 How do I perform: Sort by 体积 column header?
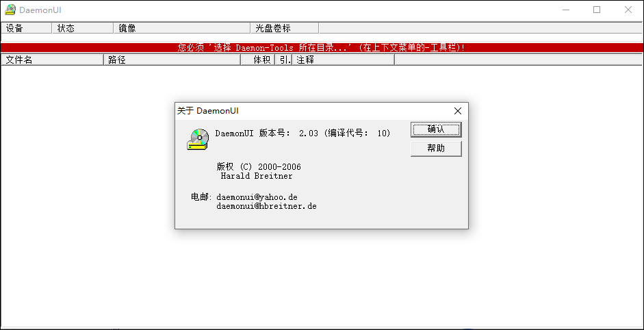257,60
